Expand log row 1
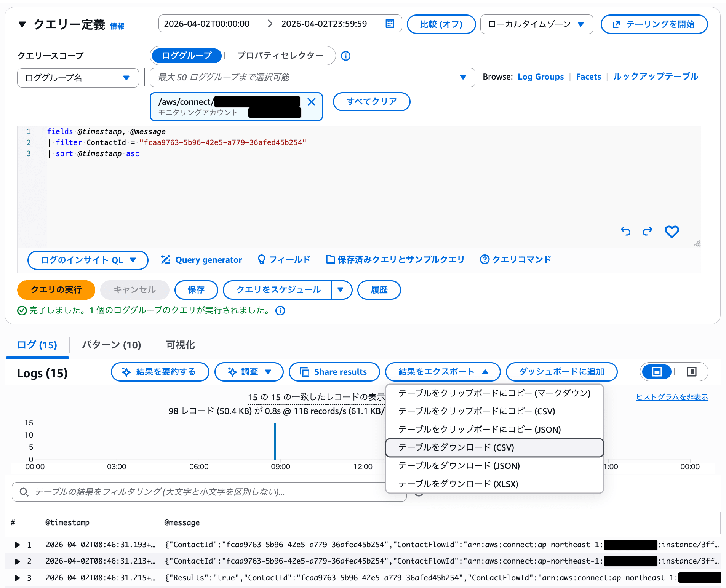The width and height of the screenshot is (726, 588). 17,545
